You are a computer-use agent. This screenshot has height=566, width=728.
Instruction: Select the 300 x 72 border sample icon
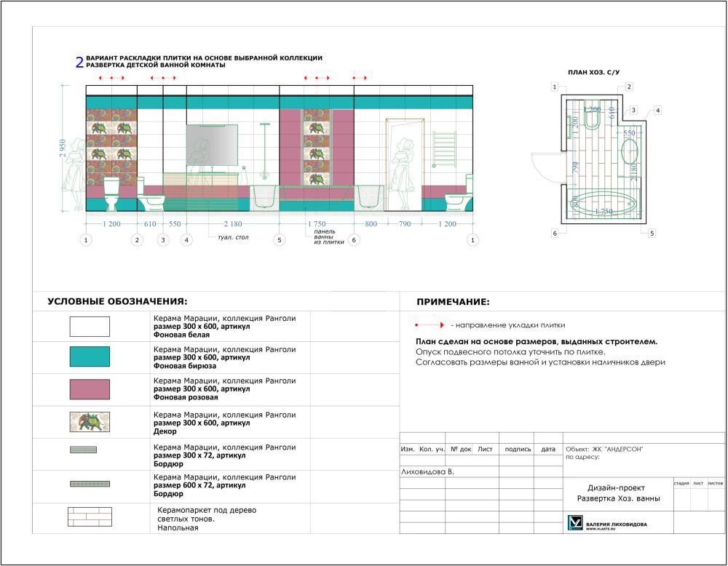(x=90, y=450)
